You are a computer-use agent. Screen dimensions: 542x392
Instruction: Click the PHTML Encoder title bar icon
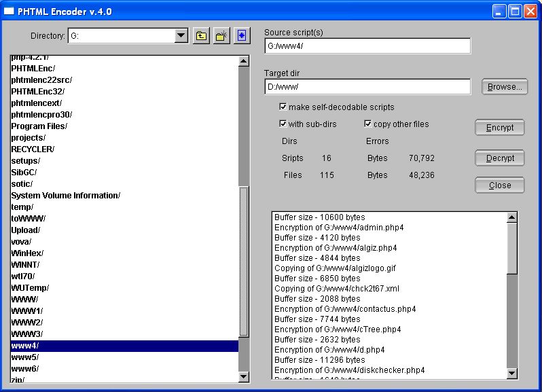[10, 11]
